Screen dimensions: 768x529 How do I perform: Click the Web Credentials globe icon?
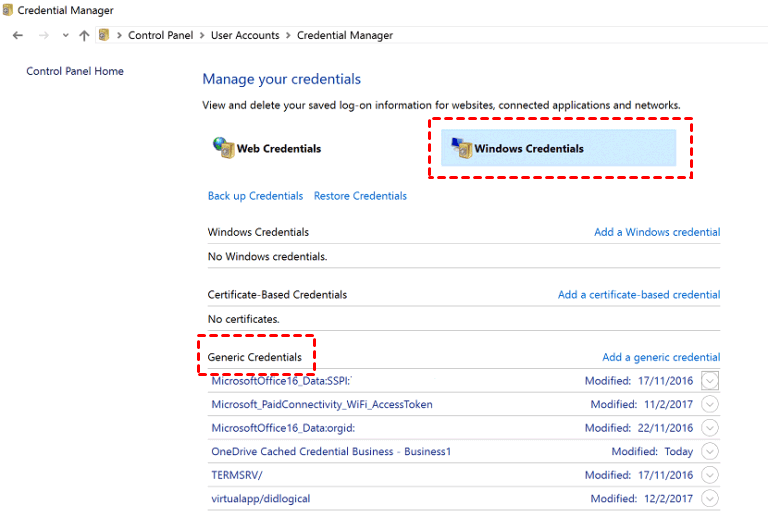pyautogui.click(x=223, y=148)
